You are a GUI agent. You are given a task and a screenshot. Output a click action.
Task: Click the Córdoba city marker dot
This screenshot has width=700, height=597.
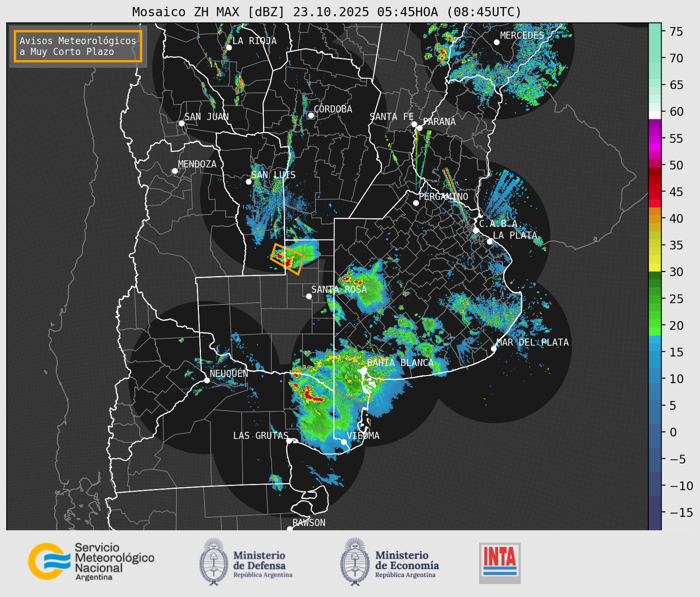pos(311,115)
